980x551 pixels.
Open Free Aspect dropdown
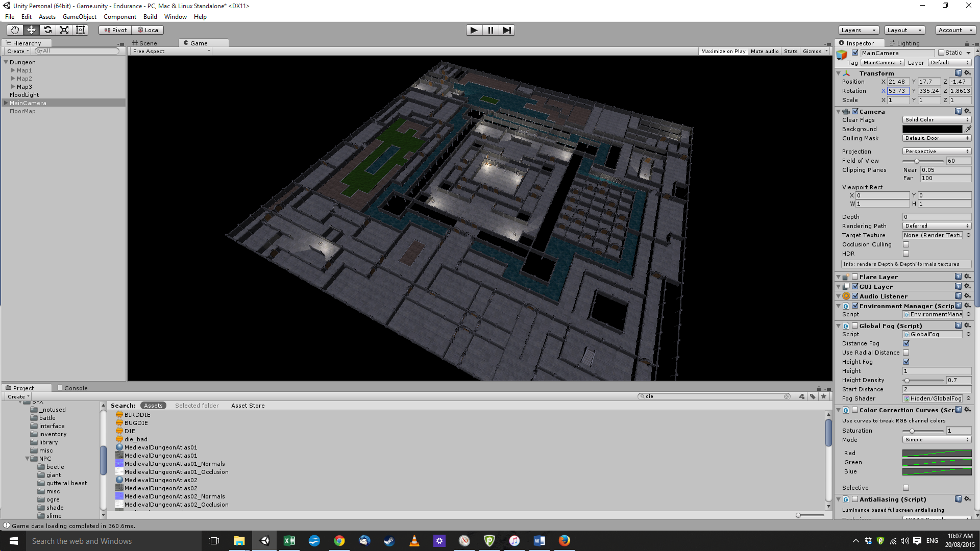(171, 51)
